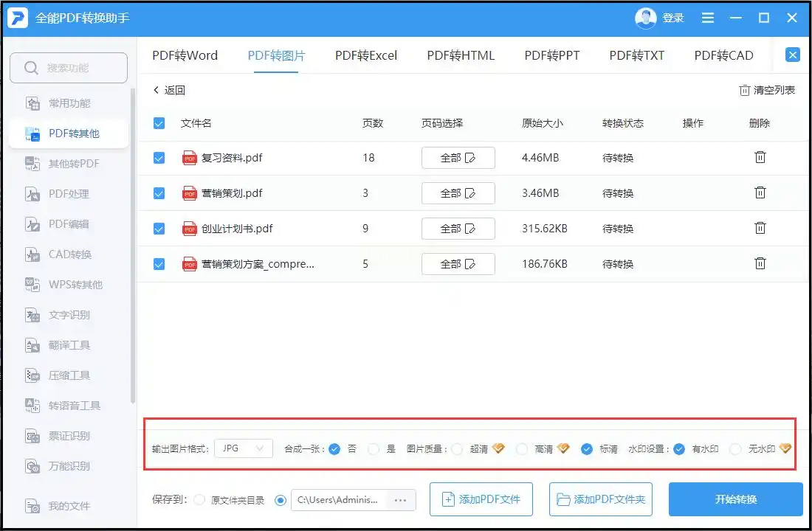The width and height of the screenshot is (812, 531).
Task: Click the 无水印 premium diamond icon
Action: [x=785, y=448]
